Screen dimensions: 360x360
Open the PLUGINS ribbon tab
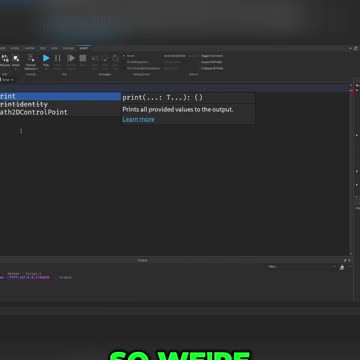pos(68,48)
